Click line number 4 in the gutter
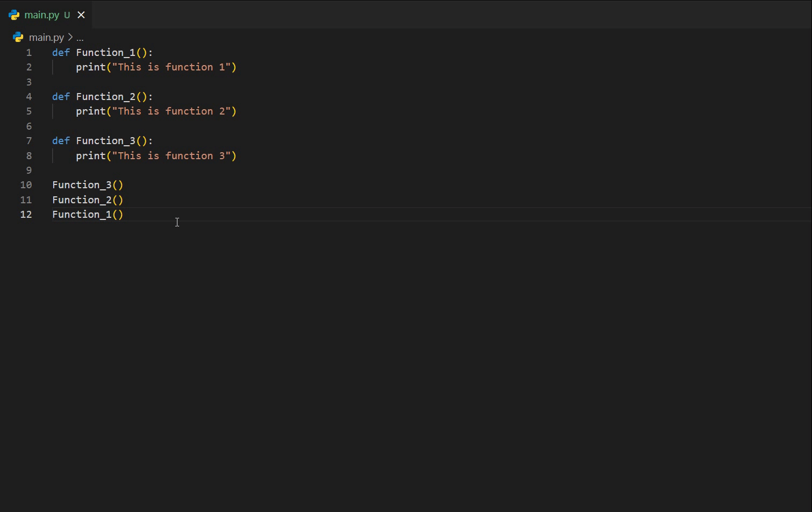The image size is (812, 512). (x=29, y=97)
